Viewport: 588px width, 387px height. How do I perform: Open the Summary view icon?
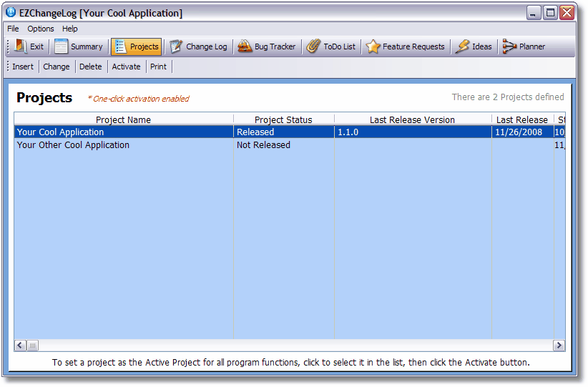(62, 46)
